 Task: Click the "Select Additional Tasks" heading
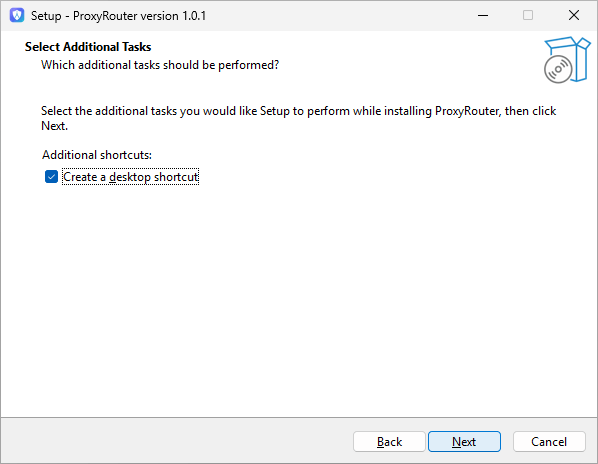click(88, 47)
